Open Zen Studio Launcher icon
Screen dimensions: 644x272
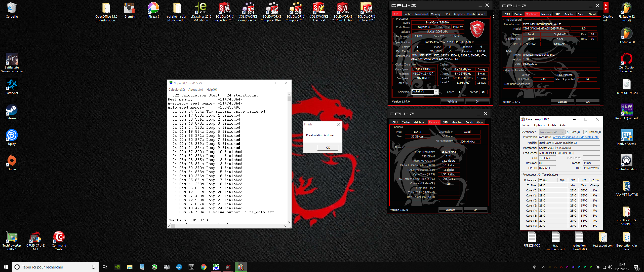coord(626,63)
